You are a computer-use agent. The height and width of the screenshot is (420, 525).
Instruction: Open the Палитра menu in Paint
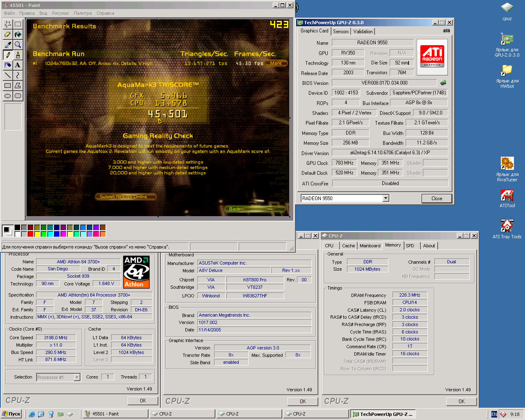83,13
